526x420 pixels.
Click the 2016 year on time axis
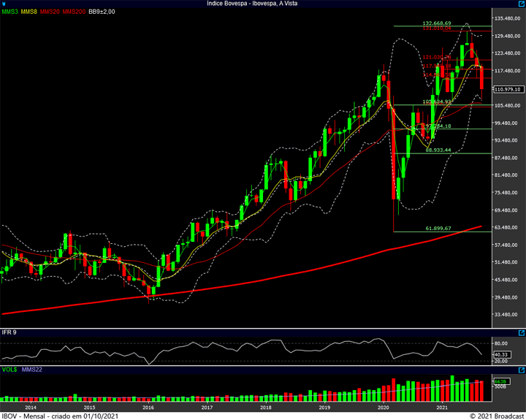pyautogui.click(x=148, y=406)
